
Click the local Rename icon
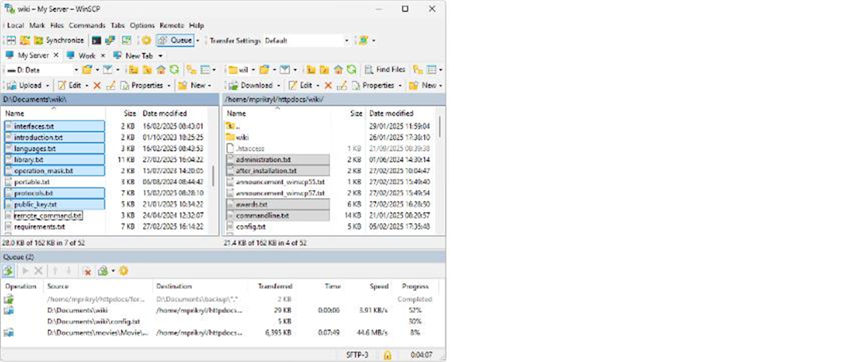(x=111, y=85)
